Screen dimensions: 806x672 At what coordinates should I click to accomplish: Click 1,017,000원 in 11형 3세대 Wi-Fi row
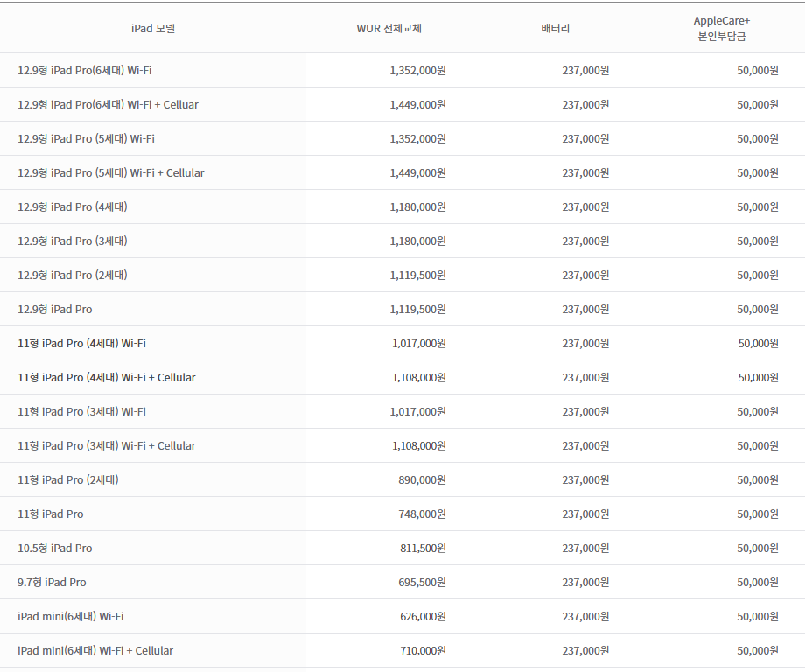pyautogui.click(x=418, y=411)
